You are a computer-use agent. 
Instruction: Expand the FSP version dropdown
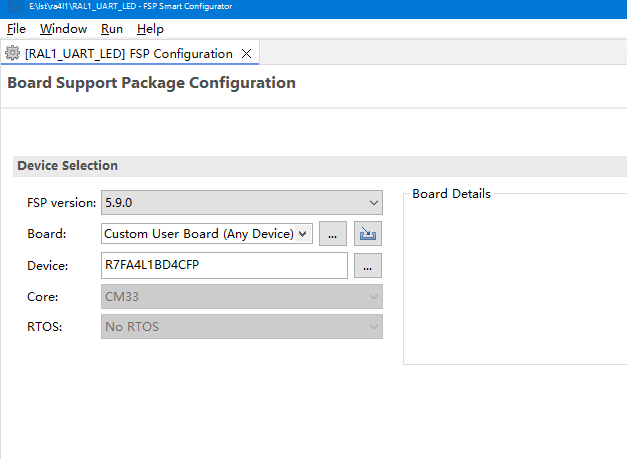(x=242, y=203)
